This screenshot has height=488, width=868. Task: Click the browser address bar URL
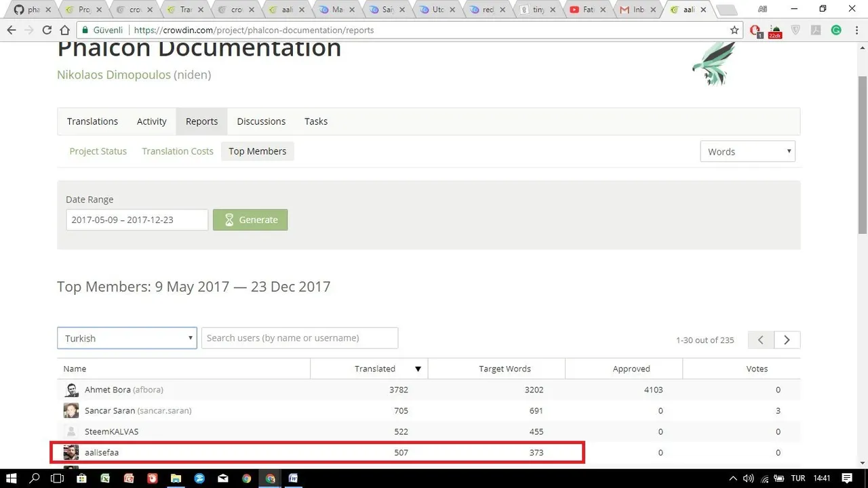(x=254, y=30)
